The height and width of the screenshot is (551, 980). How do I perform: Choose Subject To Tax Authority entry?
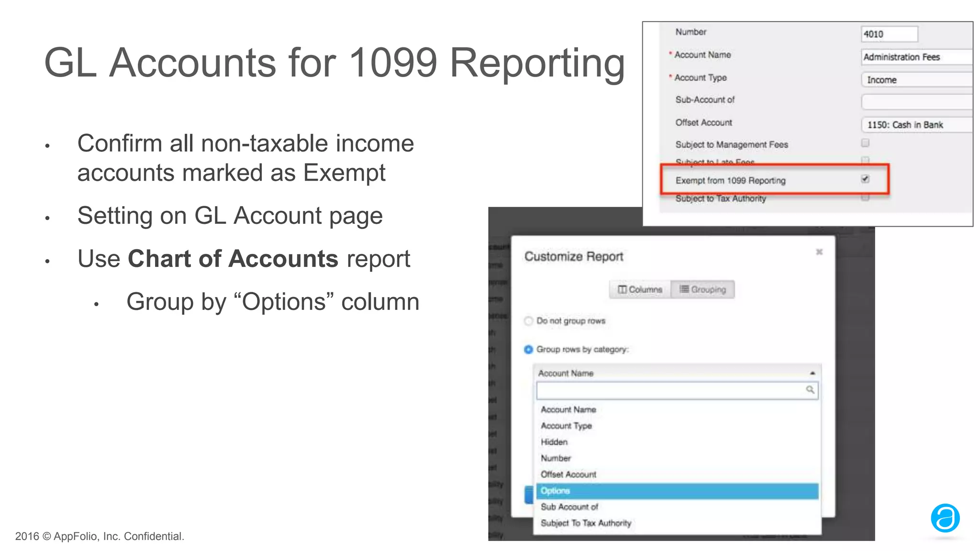point(677,523)
